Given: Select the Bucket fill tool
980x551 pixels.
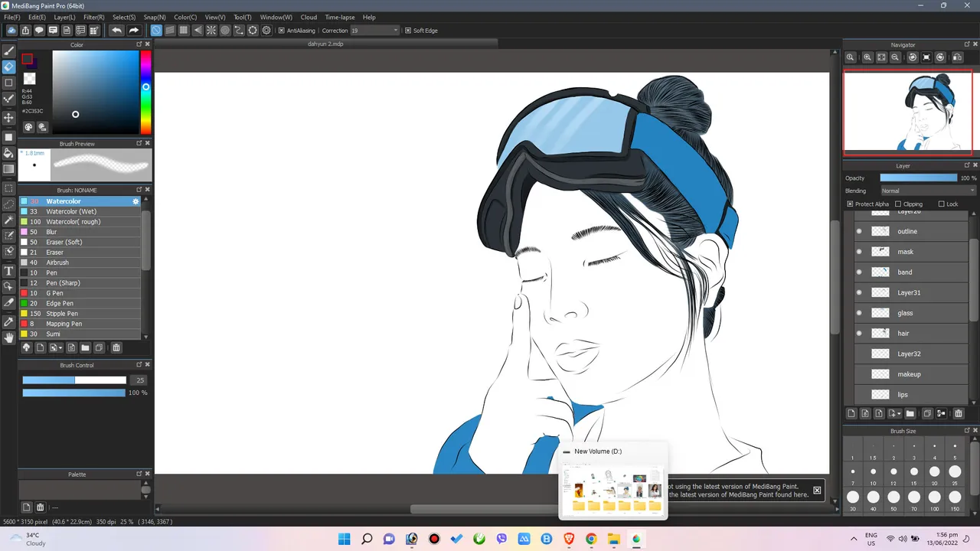Looking at the screenshot, I should 8,153.
